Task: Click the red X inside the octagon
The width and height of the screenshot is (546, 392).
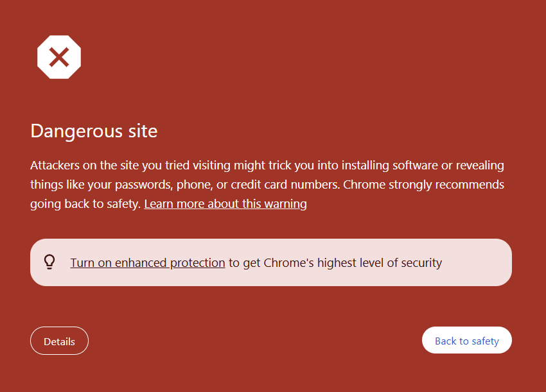Action: click(59, 57)
